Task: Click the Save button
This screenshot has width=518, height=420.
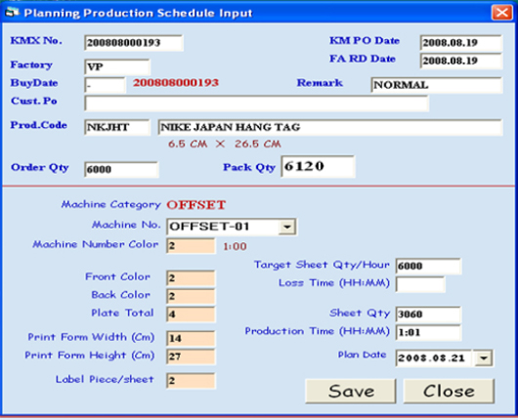Action: (x=351, y=392)
